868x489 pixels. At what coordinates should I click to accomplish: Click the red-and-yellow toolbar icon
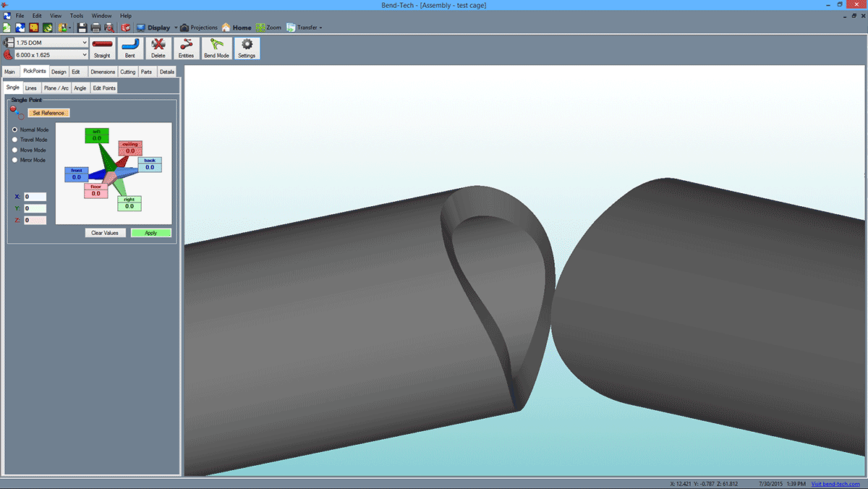pyautogui.click(x=33, y=27)
